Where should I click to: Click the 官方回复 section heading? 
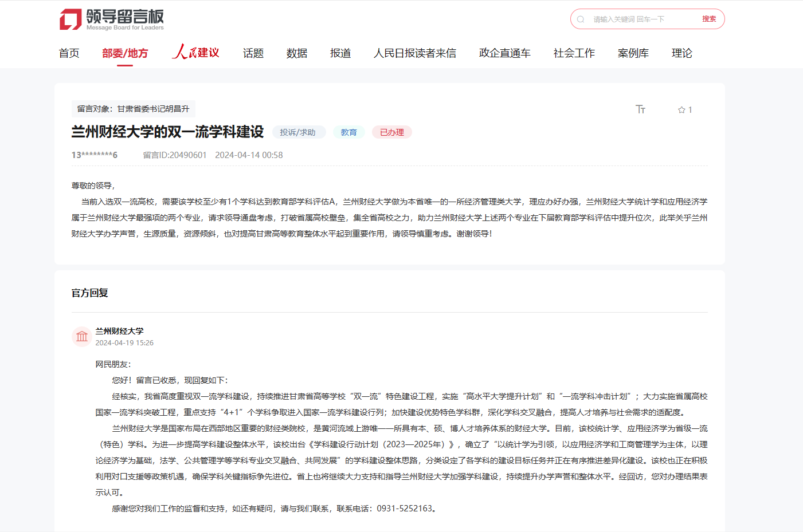point(90,293)
